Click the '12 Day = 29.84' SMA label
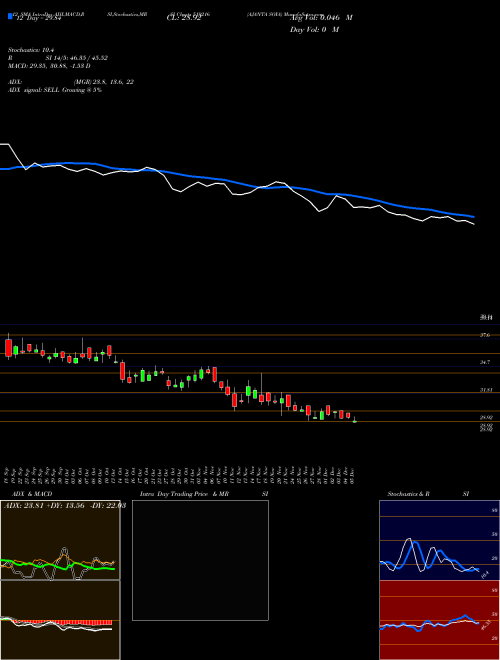The height and width of the screenshot is (660, 500). click(38, 18)
